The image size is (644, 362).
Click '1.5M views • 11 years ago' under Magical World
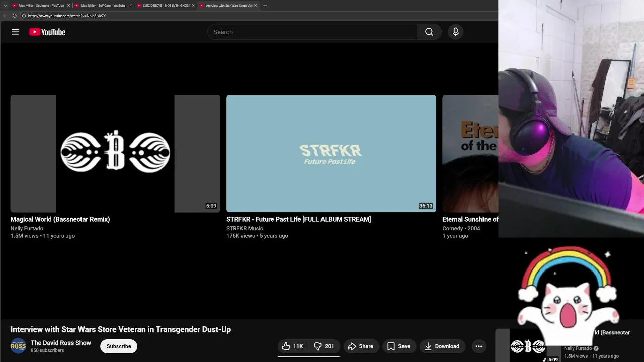(x=43, y=236)
